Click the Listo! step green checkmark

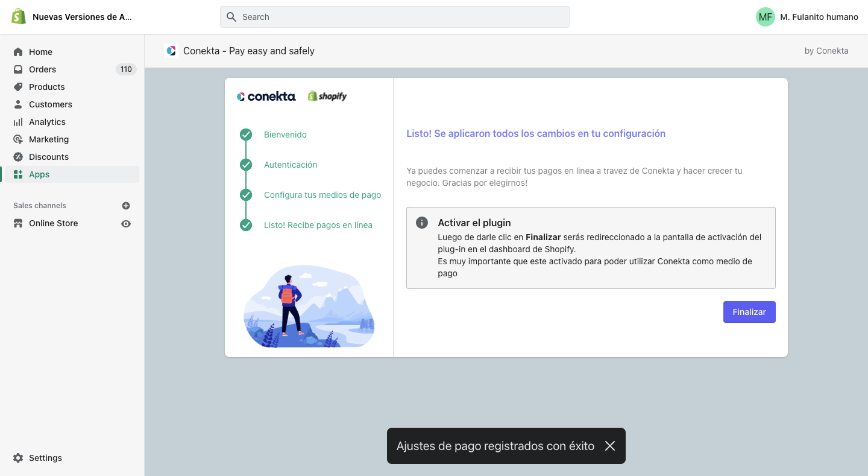246,225
